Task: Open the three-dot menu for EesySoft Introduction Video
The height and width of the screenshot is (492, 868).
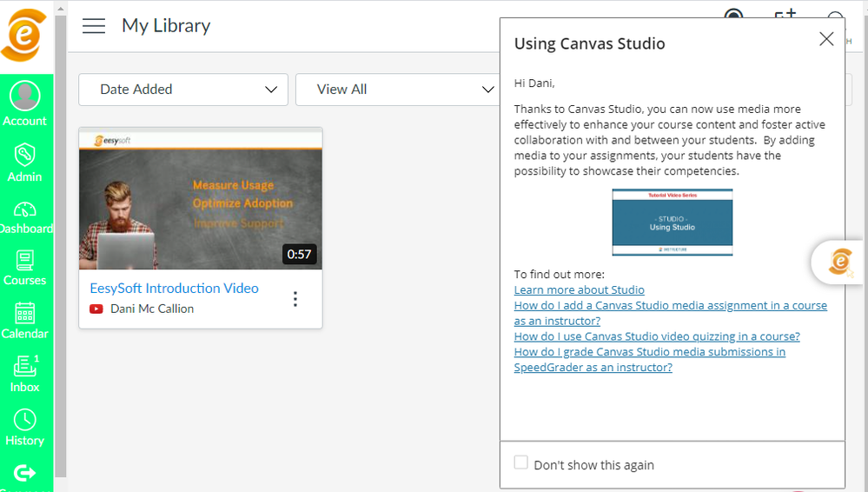Action: 295,299
